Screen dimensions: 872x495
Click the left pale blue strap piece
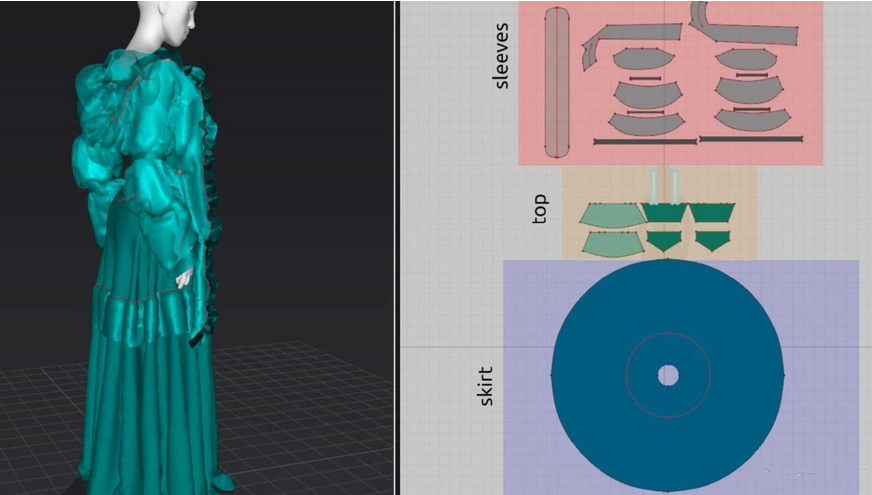coord(655,186)
